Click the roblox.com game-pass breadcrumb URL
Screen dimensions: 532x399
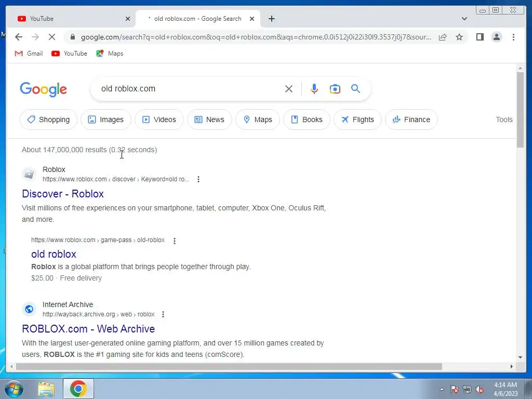click(98, 240)
